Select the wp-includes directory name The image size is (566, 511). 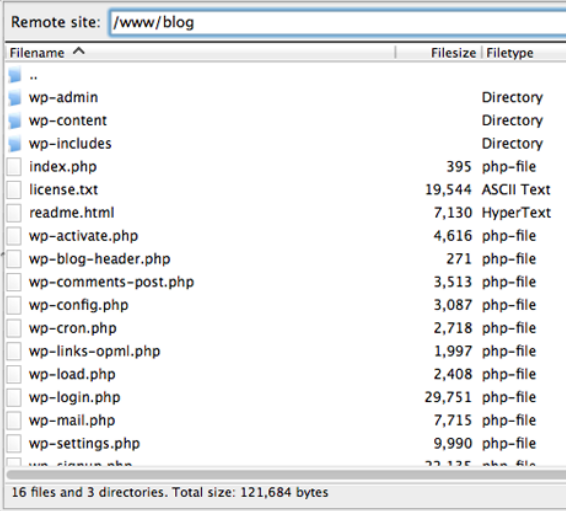coord(70,144)
